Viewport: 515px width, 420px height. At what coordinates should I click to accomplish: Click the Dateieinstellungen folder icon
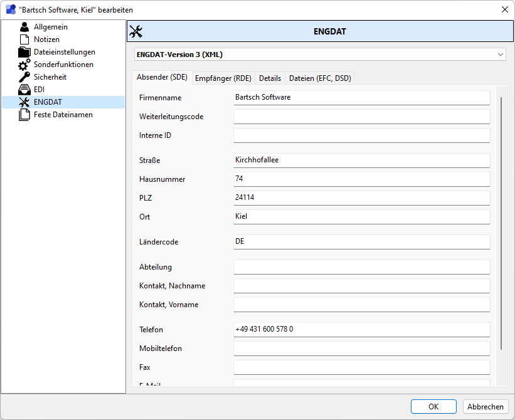pos(24,52)
